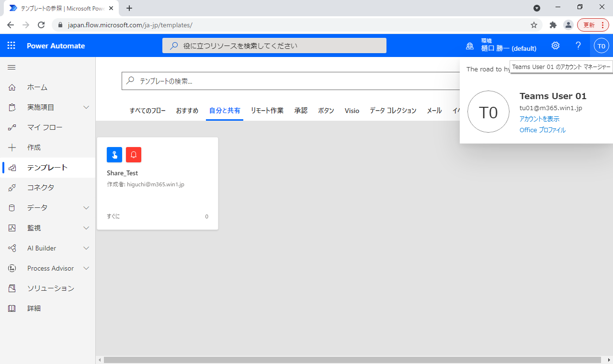Open the マイ フロー navigation item
The image size is (613, 364).
(x=48, y=127)
